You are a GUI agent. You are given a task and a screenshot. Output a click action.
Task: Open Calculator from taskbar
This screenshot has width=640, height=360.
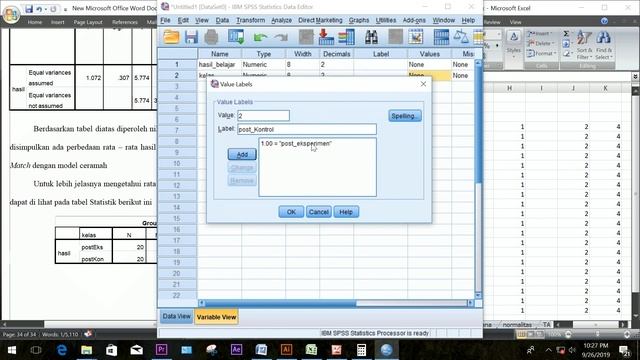(361, 350)
